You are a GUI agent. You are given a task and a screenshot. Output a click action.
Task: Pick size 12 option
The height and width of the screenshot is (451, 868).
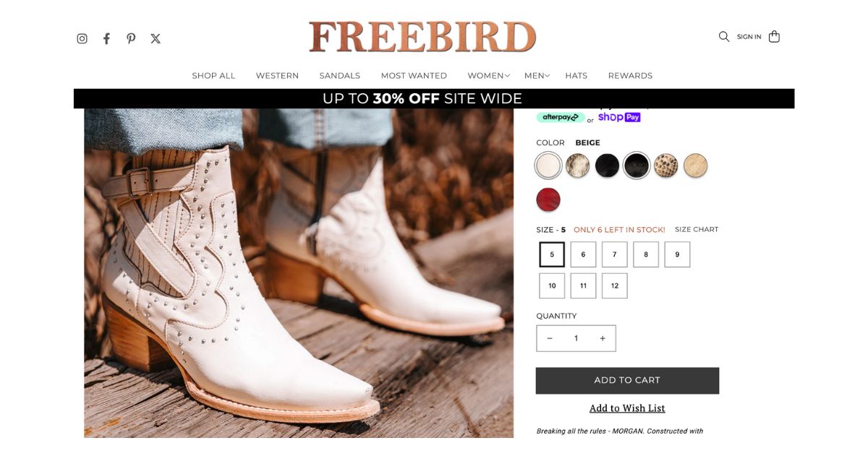(x=615, y=285)
